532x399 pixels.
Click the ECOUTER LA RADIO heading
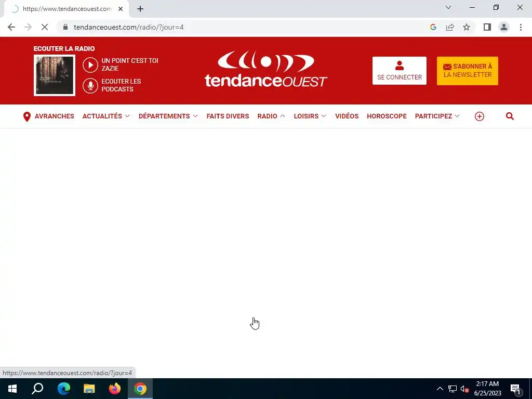click(64, 48)
